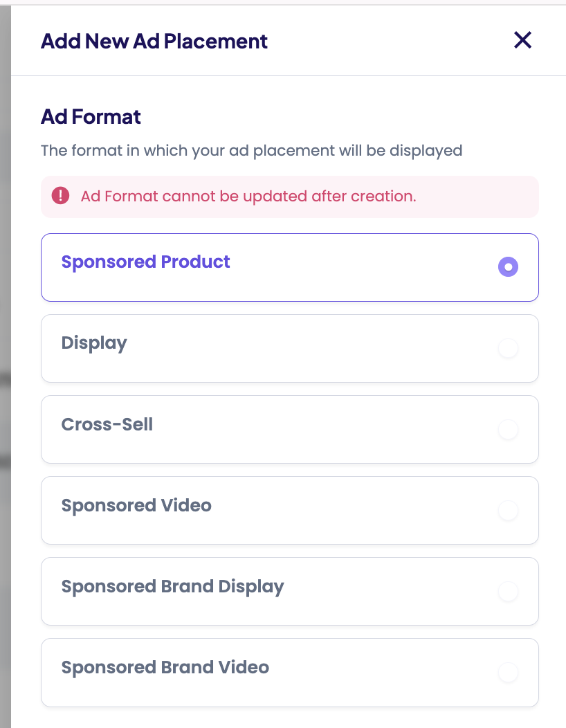The width and height of the screenshot is (566, 728).
Task: Click the X icon to dismiss dialog
Action: pos(522,41)
